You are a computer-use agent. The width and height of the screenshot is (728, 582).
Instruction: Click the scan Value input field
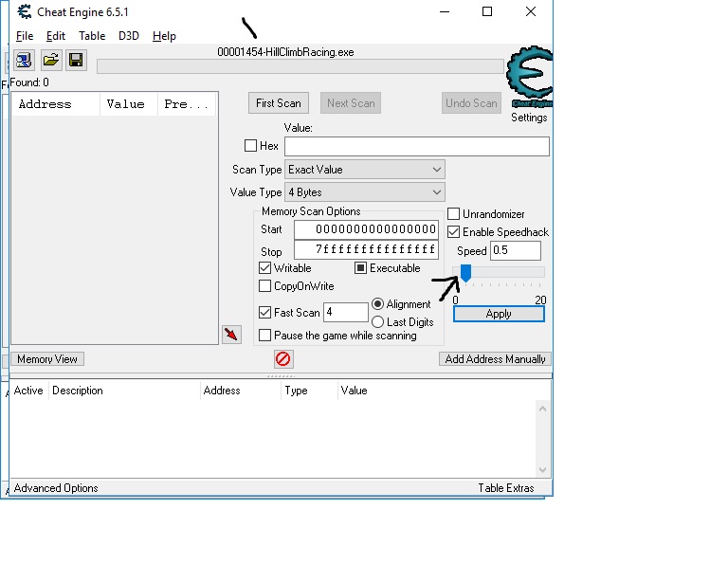click(x=416, y=146)
